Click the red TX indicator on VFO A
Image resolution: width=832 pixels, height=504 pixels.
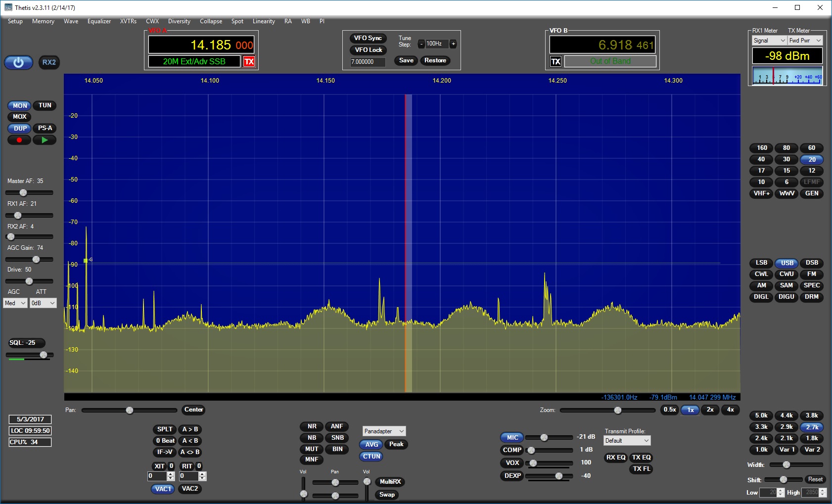[249, 62]
